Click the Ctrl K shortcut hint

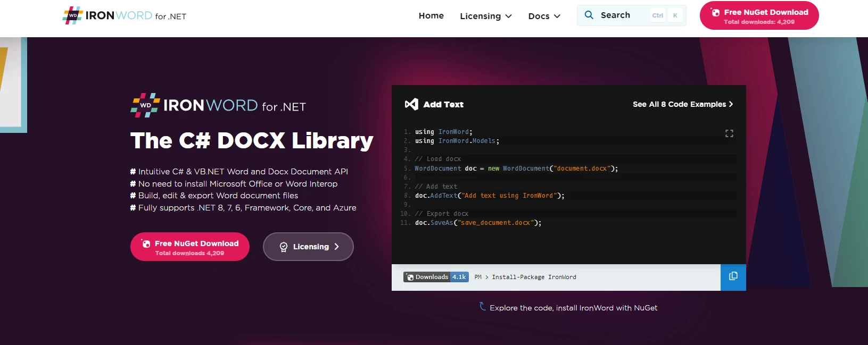[x=666, y=15]
